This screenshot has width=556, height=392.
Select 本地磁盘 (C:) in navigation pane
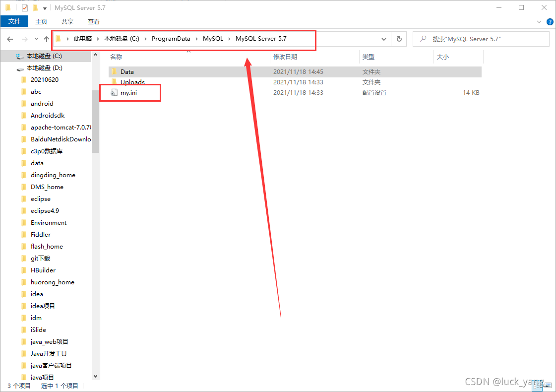point(44,56)
